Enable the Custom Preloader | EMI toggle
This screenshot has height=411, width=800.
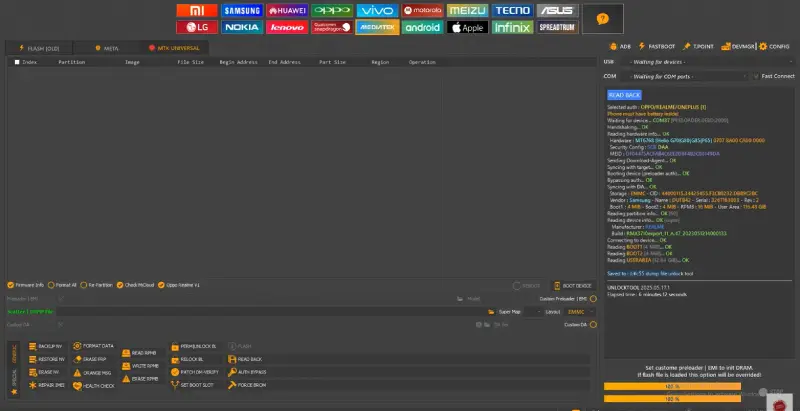pos(593,299)
